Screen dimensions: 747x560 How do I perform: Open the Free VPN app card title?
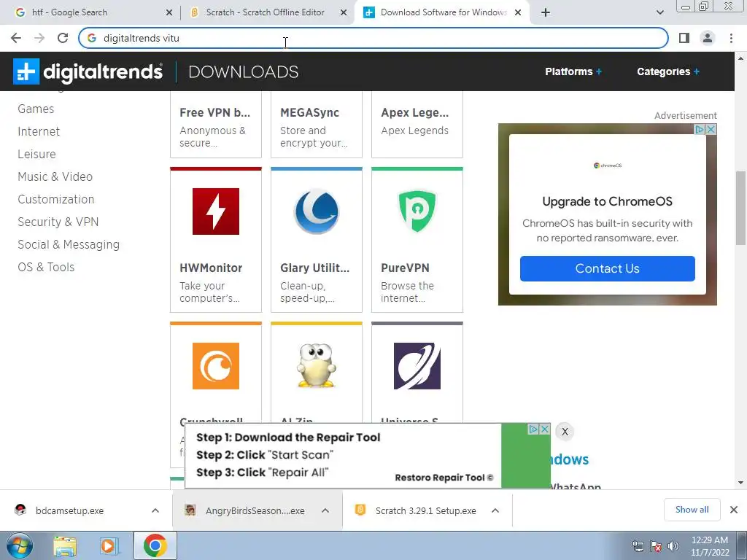(215, 112)
